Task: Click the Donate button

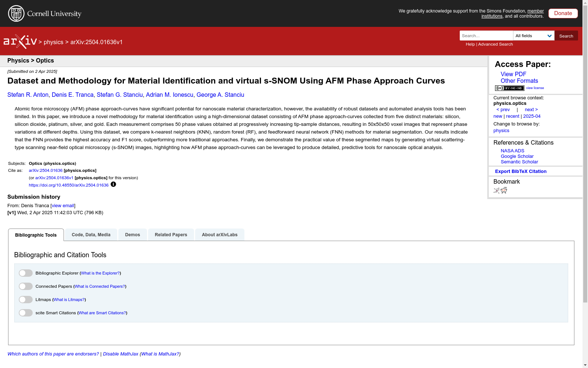Action: (x=563, y=13)
